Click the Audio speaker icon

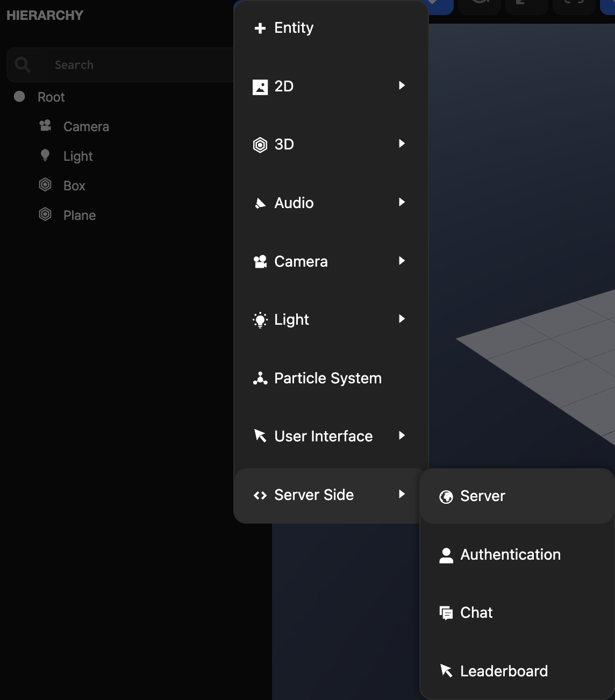point(260,203)
